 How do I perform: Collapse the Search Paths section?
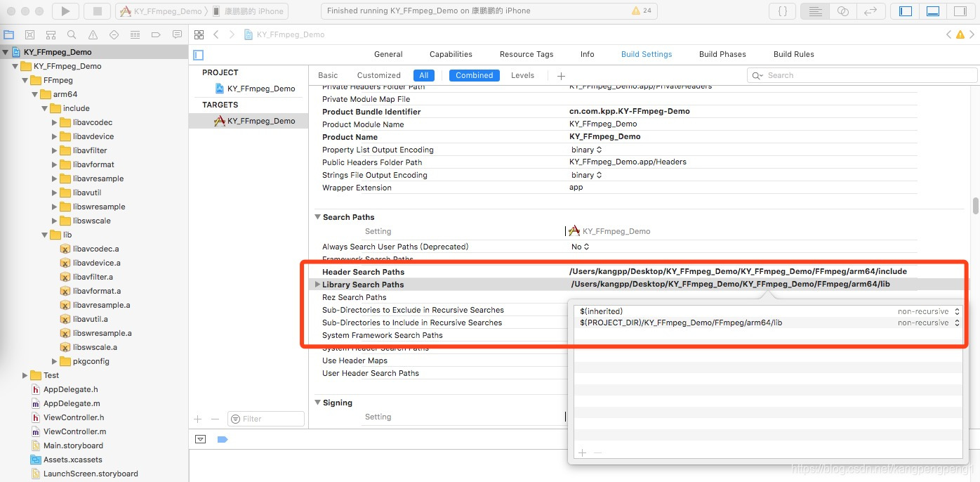point(317,217)
